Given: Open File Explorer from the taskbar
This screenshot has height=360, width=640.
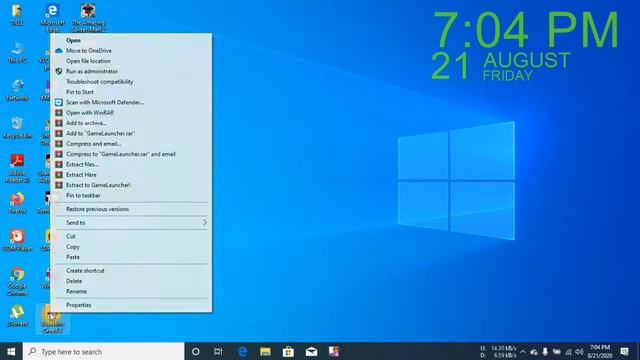Looking at the screenshot, I should 265,351.
